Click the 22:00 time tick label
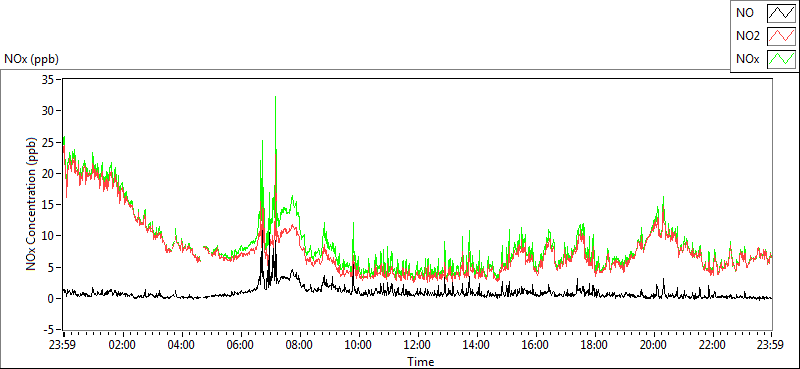Image resolution: width=800 pixels, height=369 pixels. pos(713,344)
